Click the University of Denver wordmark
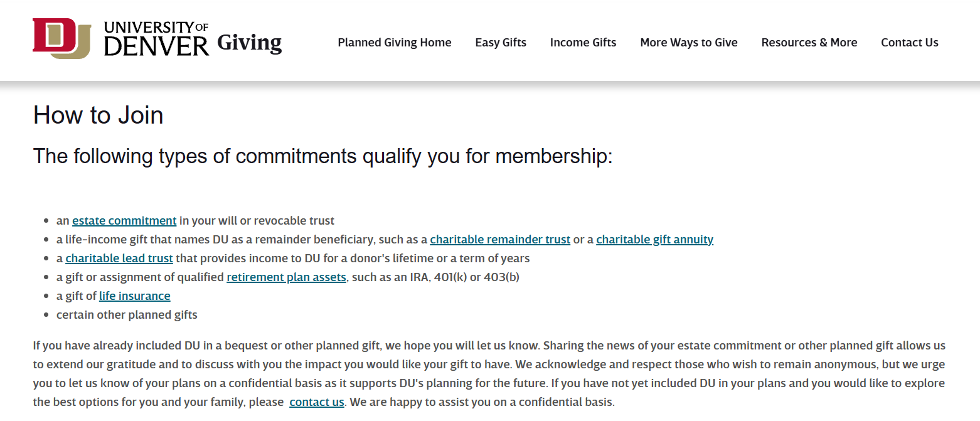 click(156, 39)
